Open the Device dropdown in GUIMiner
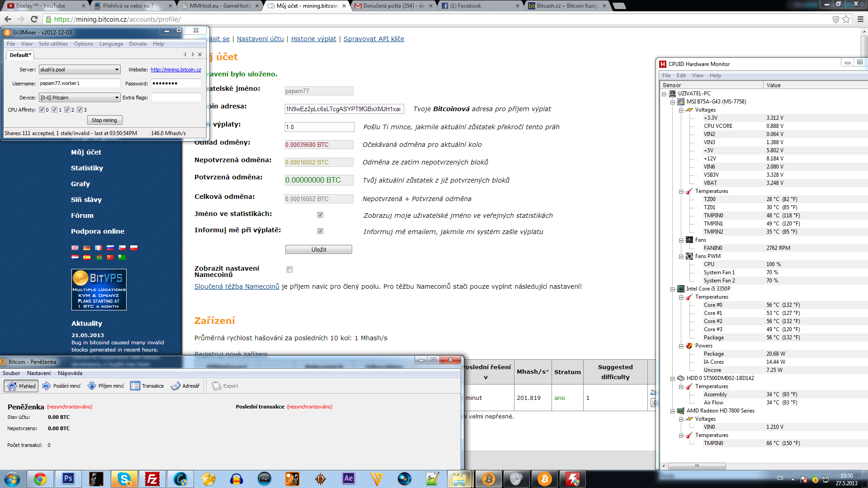 pyautogui.click(x=80, y=98)
